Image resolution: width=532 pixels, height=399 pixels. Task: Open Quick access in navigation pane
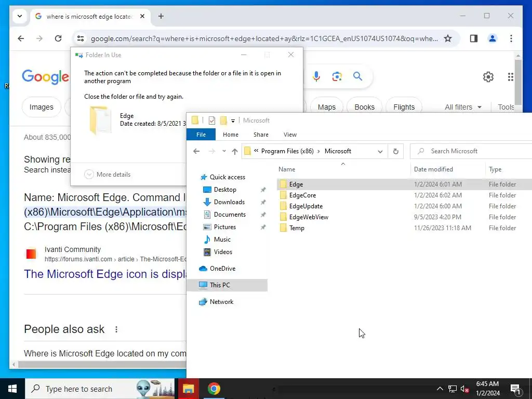tap(227, 177)
